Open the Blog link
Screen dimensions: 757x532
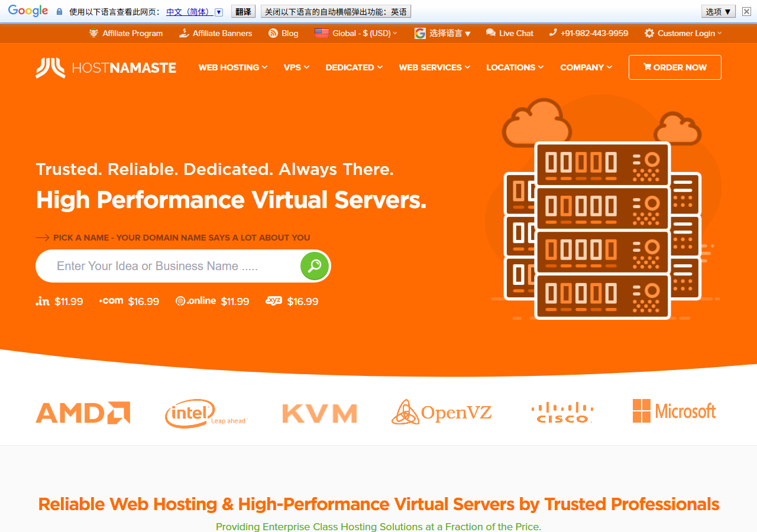click(x=283, y=33)
